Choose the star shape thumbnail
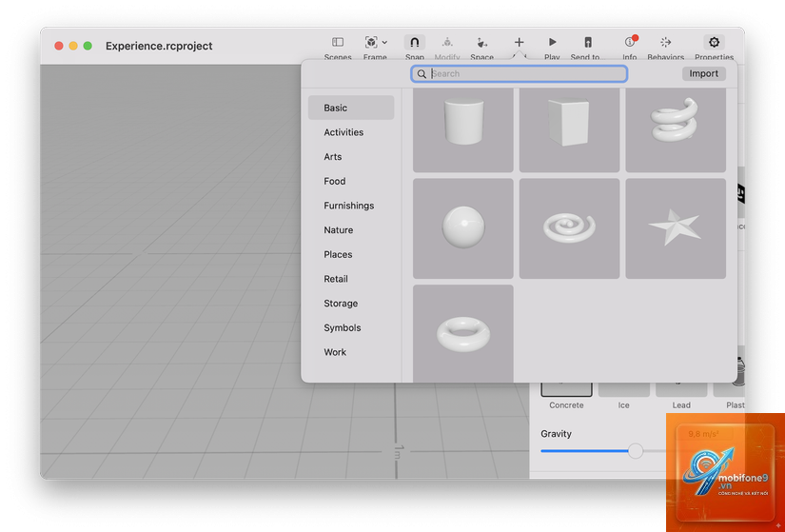 [x=676, y=228]
